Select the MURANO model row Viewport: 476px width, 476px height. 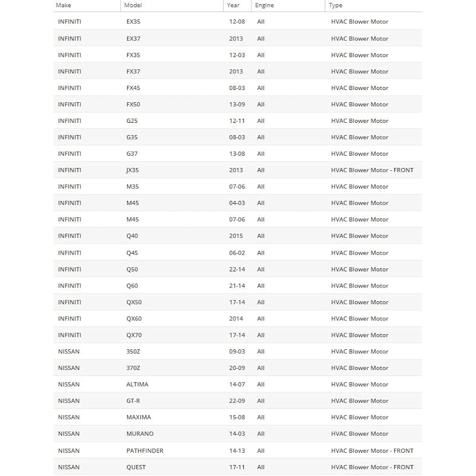click(238, 434)
